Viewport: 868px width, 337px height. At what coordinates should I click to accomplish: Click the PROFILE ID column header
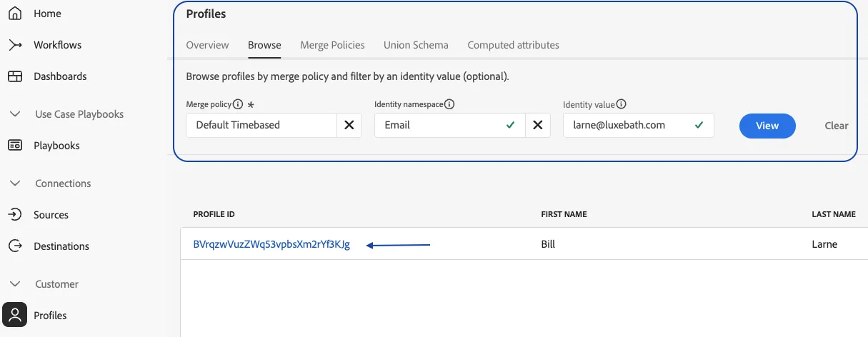(x=214, y=214)
